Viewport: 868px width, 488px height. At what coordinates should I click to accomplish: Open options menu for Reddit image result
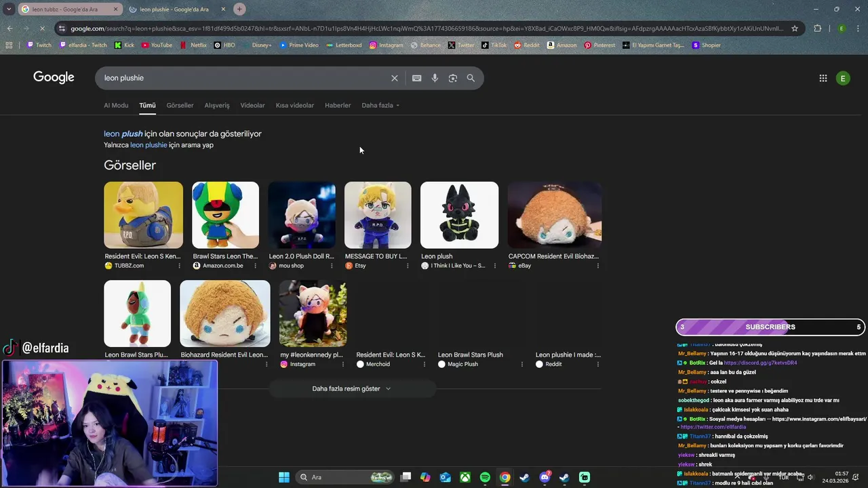[598, 364]
